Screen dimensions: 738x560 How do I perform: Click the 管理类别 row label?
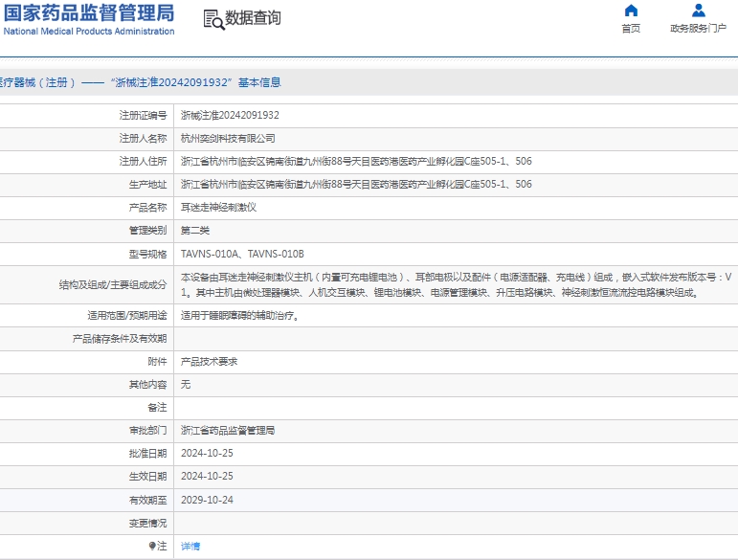147,231
